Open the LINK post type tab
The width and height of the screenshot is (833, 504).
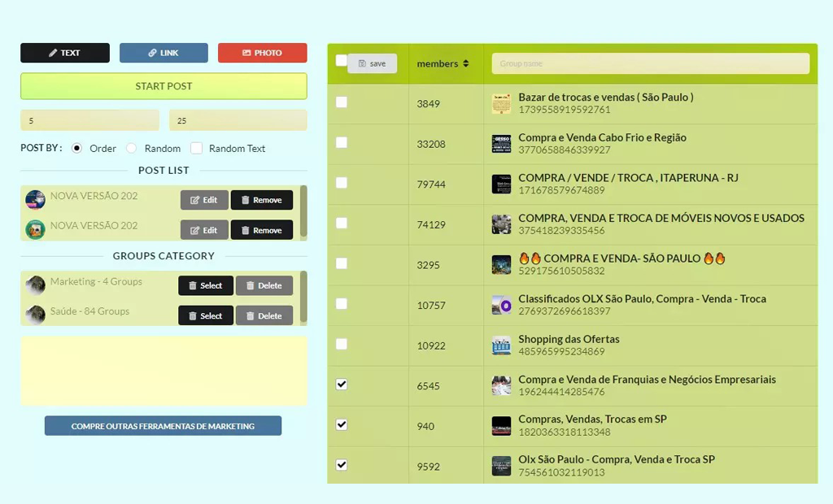(x=164, y=53)
